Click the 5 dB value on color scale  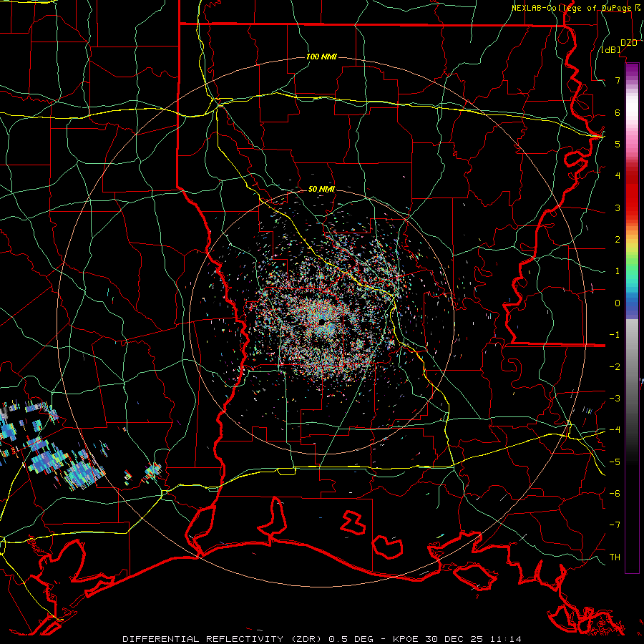pos(618,144)
